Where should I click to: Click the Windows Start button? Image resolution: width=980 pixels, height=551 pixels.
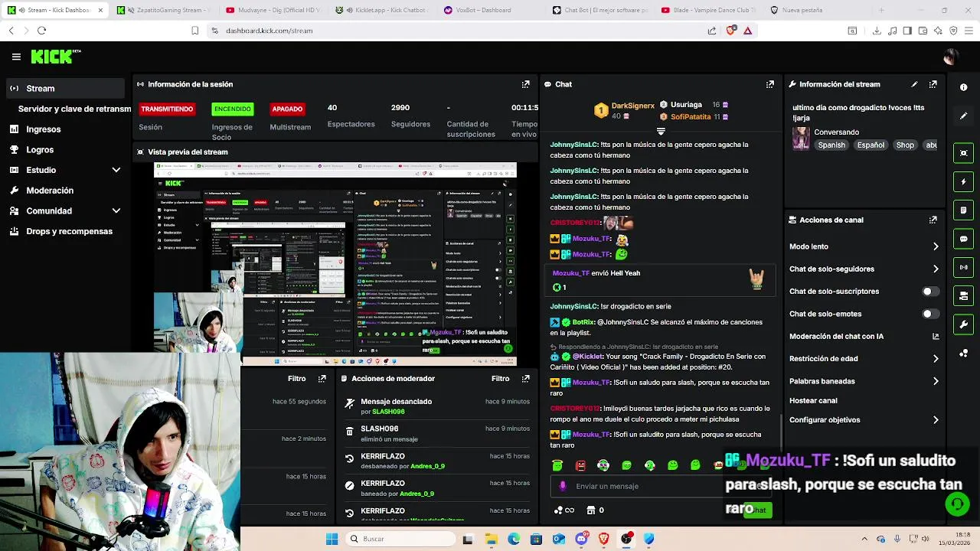coord(332,539)
